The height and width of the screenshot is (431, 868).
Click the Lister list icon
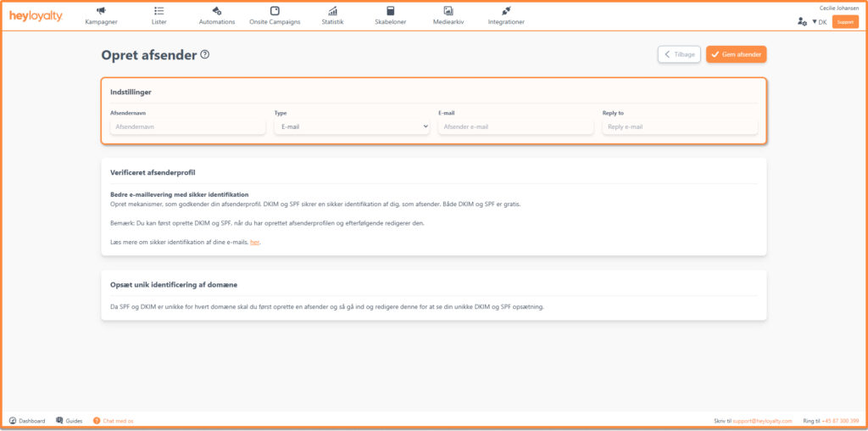[159, 11]
